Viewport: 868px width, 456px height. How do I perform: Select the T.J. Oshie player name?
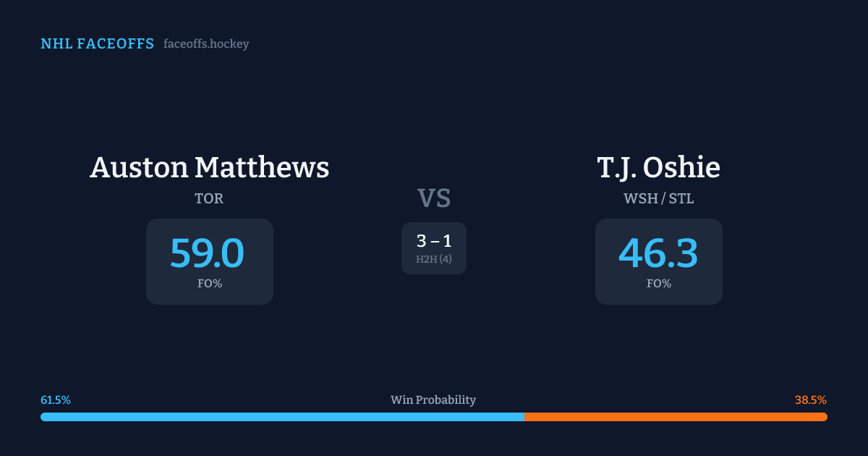(x=658, y=168)
